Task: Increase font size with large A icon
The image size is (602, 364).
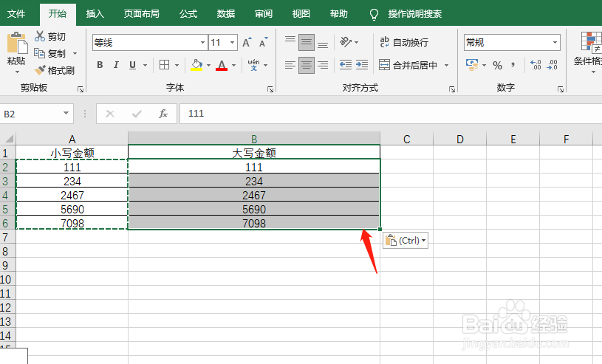Action: [247, 43]
